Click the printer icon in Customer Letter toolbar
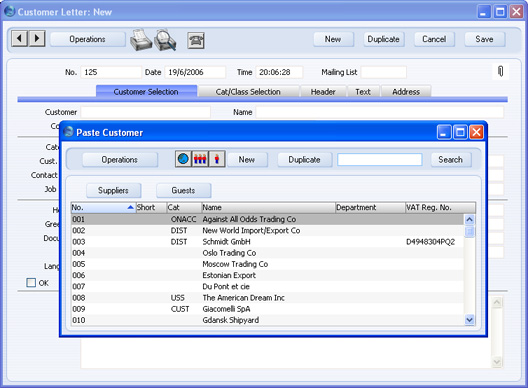Screen dimensions: 528x388 [141, 40]
